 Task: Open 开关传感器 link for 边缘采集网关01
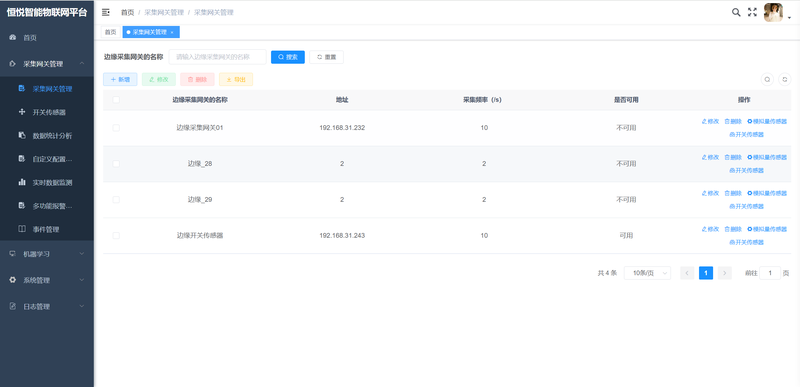746,135
